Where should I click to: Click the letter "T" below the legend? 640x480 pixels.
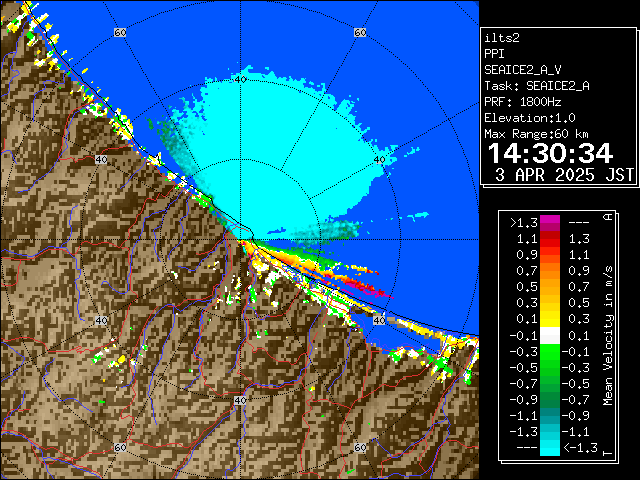click(608, 453)
